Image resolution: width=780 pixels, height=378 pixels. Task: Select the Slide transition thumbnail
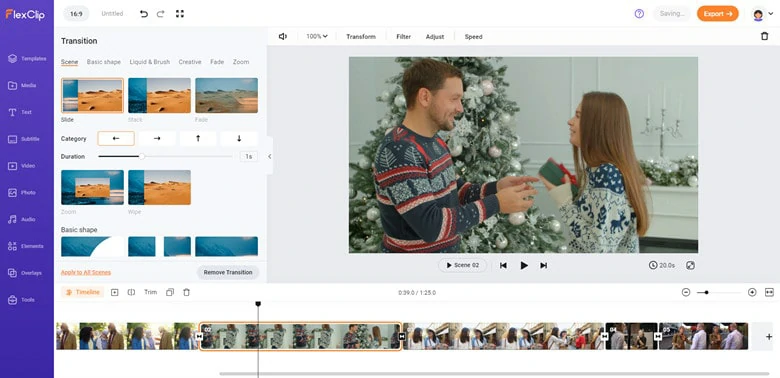point(93,95)
